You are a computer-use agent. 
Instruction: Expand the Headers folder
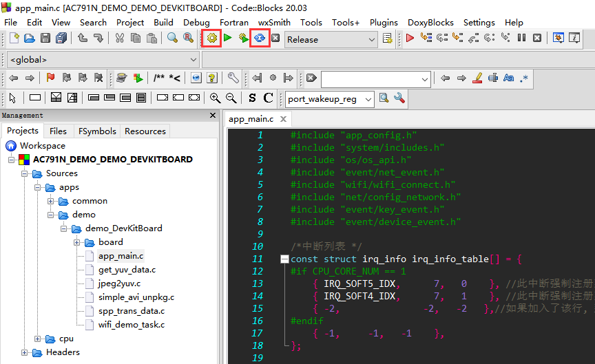point(24,352)
